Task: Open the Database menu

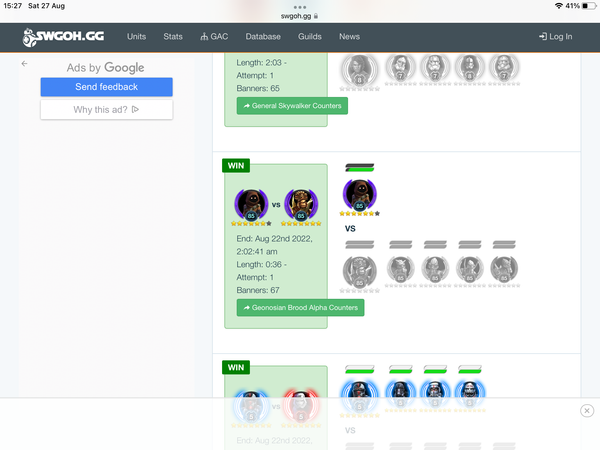Action: coord(263,37)
